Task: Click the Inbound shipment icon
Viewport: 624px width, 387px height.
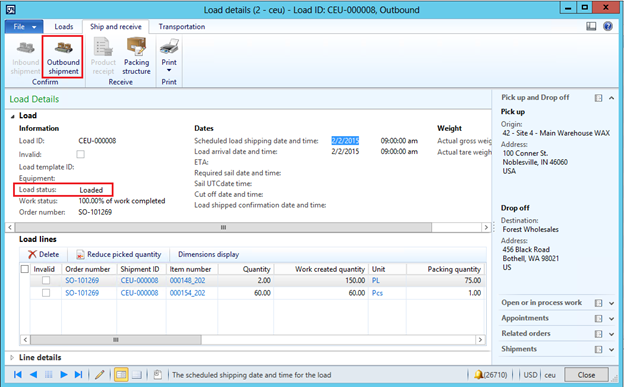Action: point(25,48)
